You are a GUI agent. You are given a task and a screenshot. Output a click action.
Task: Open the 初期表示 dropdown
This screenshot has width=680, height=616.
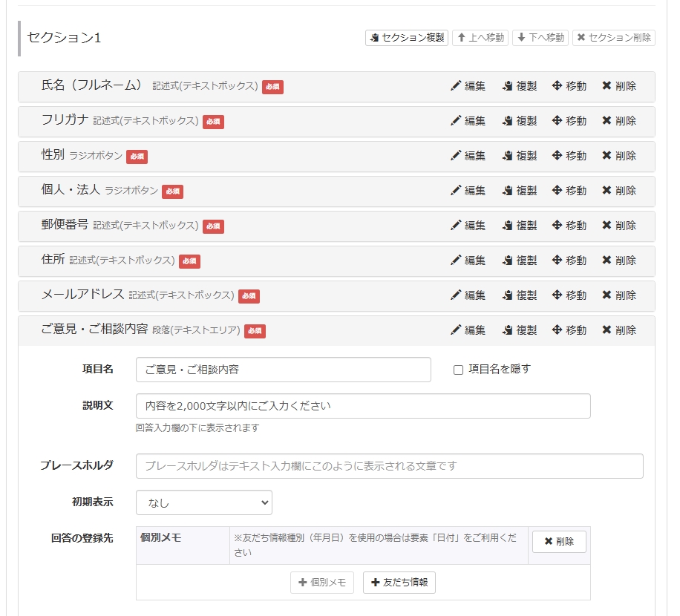203,502
